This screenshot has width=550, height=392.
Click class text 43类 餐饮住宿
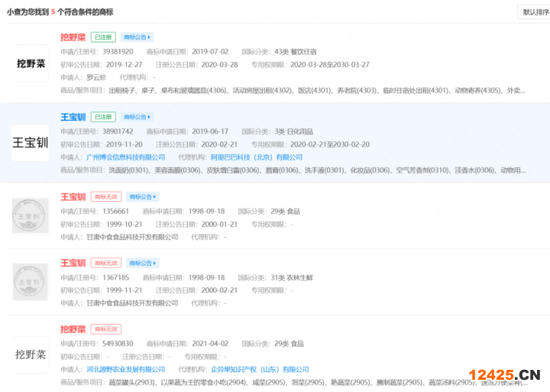click(296, 52)
